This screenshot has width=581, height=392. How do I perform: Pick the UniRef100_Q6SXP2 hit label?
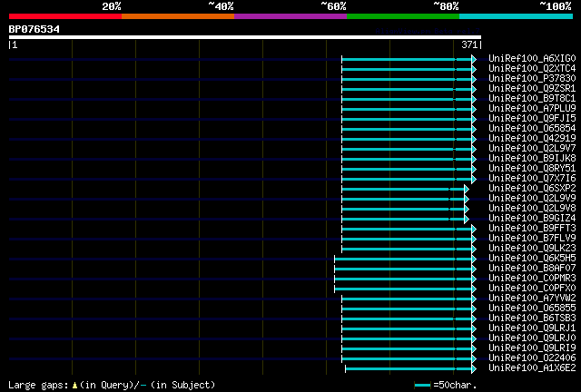click(532, 189)
